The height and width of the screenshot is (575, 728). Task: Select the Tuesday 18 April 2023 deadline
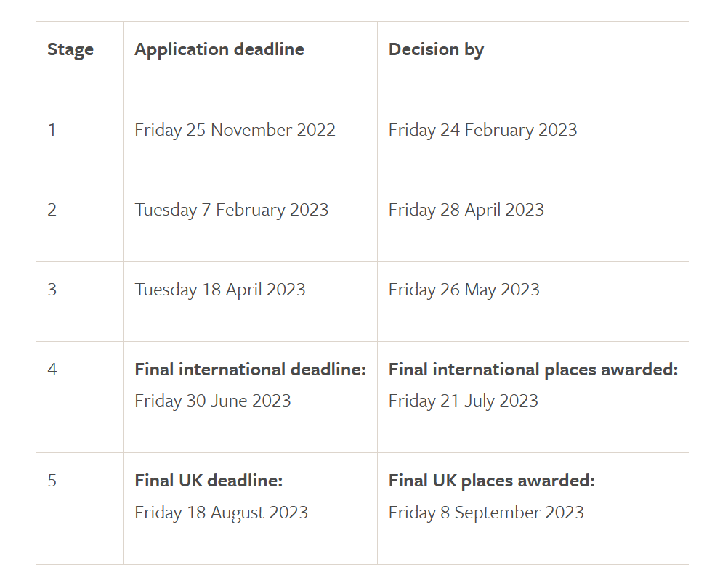pyautogui.click(x=219, y=290)
